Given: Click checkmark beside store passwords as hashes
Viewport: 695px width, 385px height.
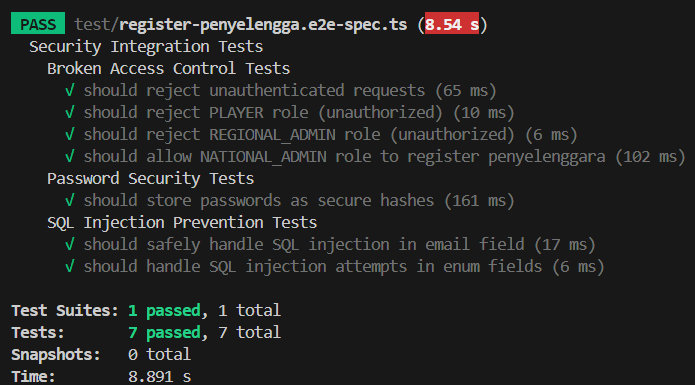Looking at the screenshot, I should point(70,201).
